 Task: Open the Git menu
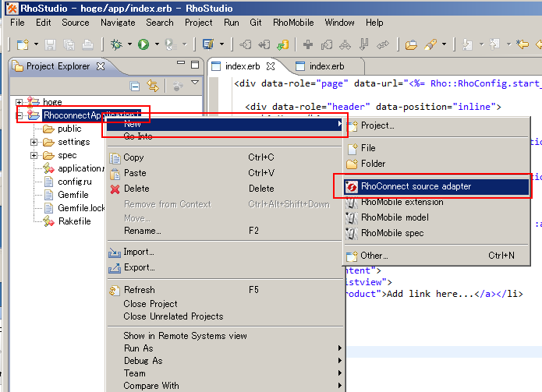pos(256,23)
